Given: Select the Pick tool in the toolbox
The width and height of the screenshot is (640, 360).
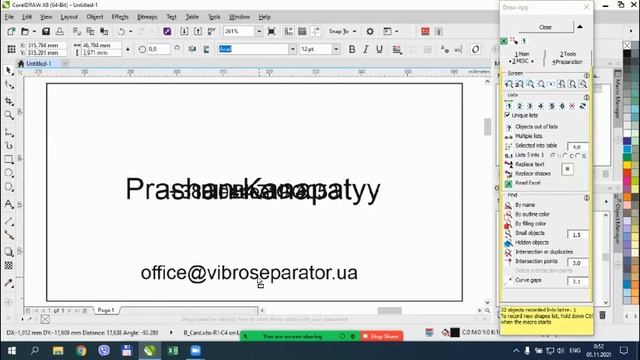Looking at the screenshot, I should point(9,71).
